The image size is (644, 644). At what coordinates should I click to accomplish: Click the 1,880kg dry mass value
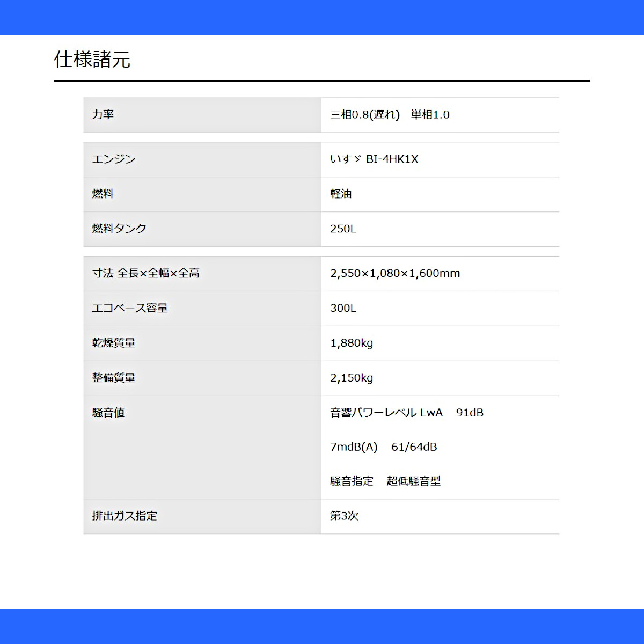(352, 343)
